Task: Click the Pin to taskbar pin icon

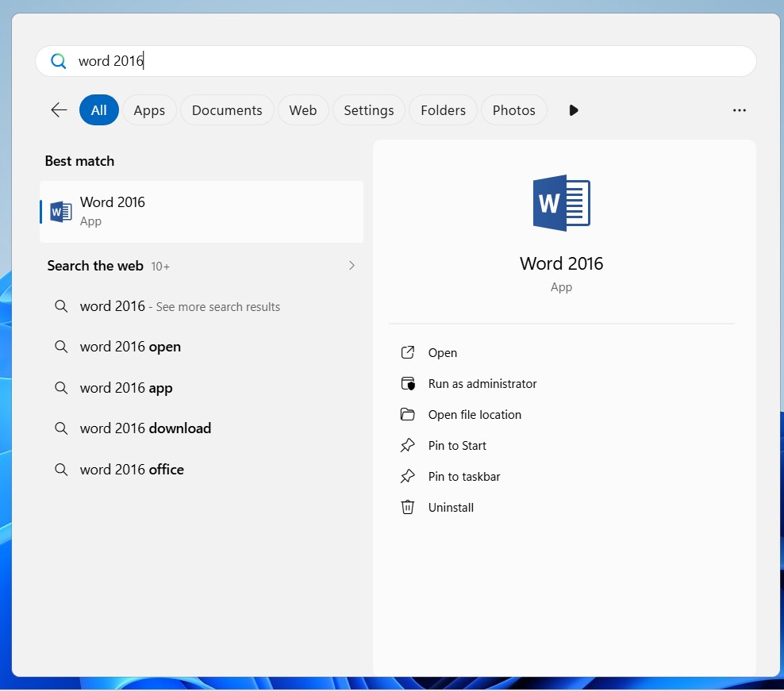Action: click(x=408, y=476)
